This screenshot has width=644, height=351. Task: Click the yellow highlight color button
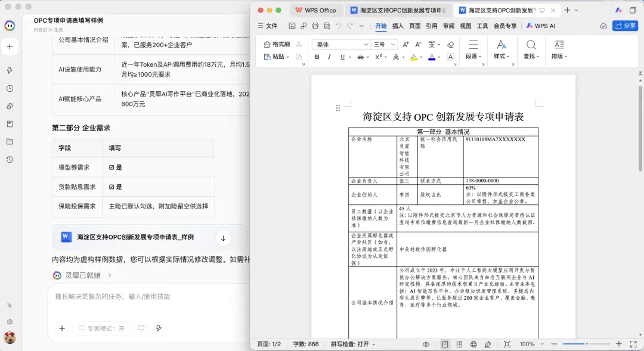[x=414, y=57]
